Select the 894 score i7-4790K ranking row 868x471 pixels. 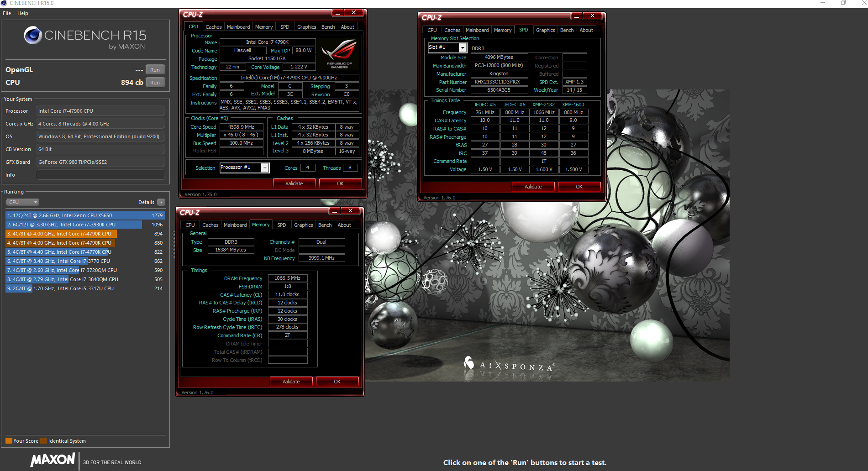tap(85, 234)
